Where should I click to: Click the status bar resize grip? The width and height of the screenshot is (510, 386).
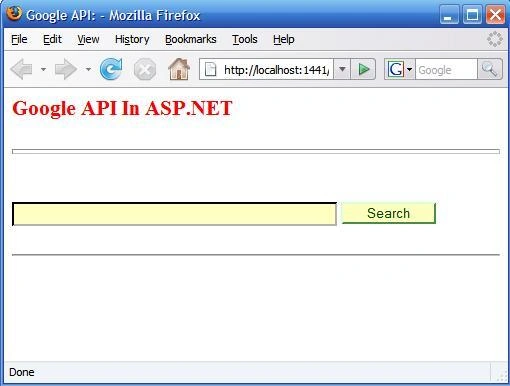click(x=502, y=377)
